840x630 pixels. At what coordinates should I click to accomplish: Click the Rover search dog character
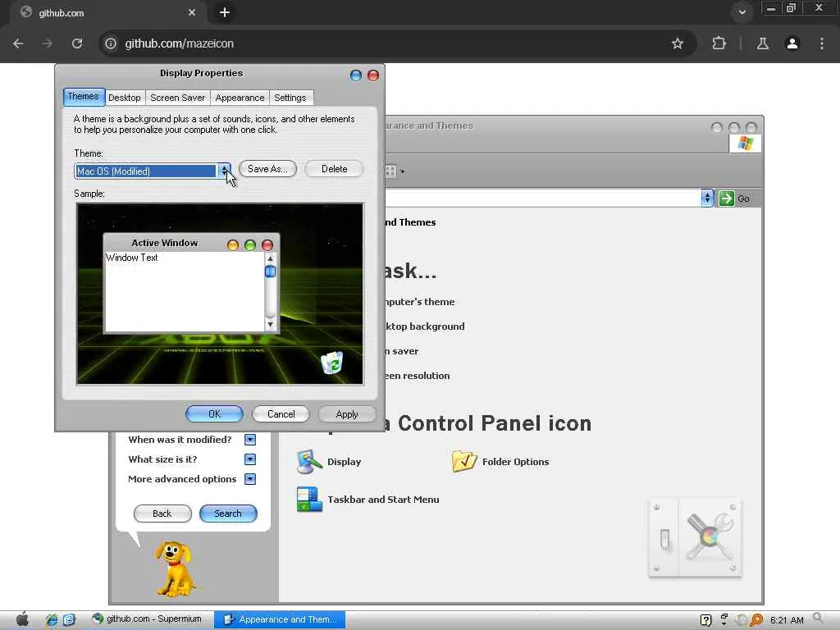click(x=176, y=569)
